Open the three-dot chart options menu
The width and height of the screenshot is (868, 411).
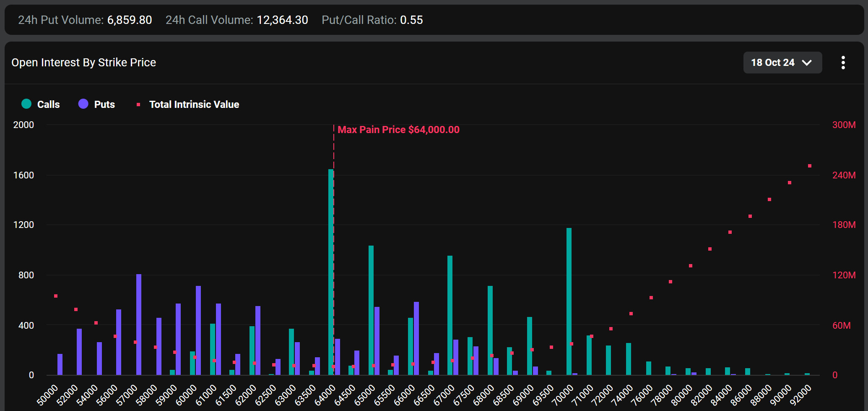843,63
